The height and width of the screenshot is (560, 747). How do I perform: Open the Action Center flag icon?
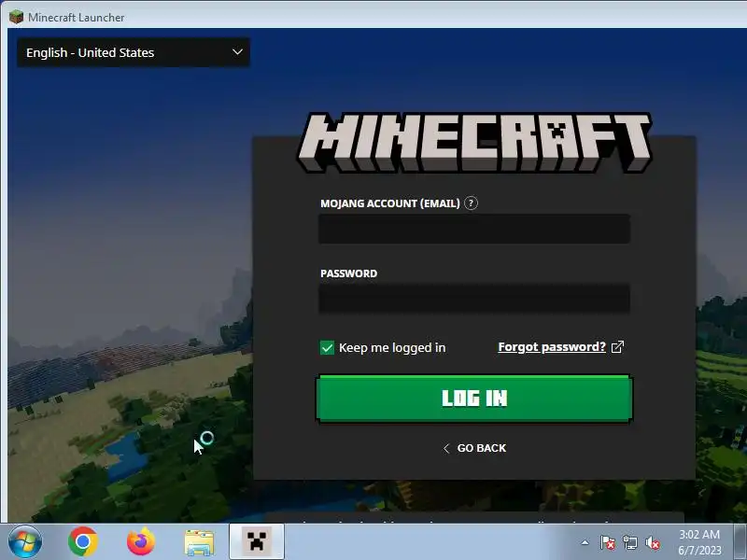(608, 542)
